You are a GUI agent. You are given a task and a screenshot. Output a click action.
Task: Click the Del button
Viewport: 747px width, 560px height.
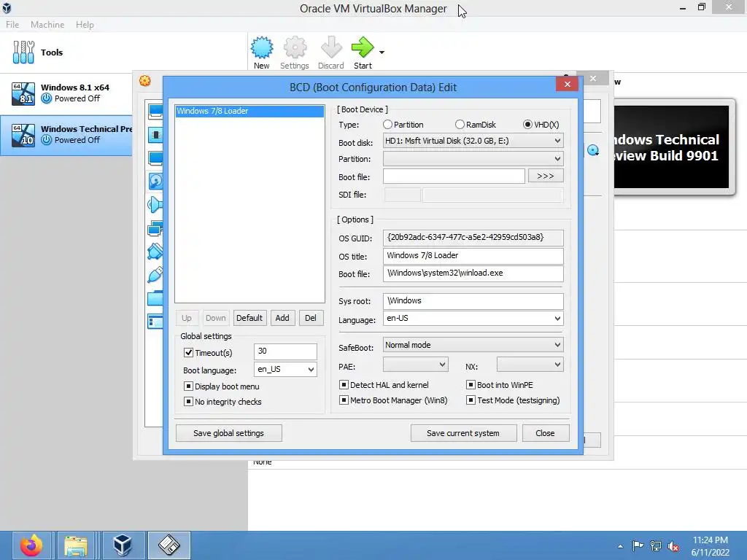(311, 318)
